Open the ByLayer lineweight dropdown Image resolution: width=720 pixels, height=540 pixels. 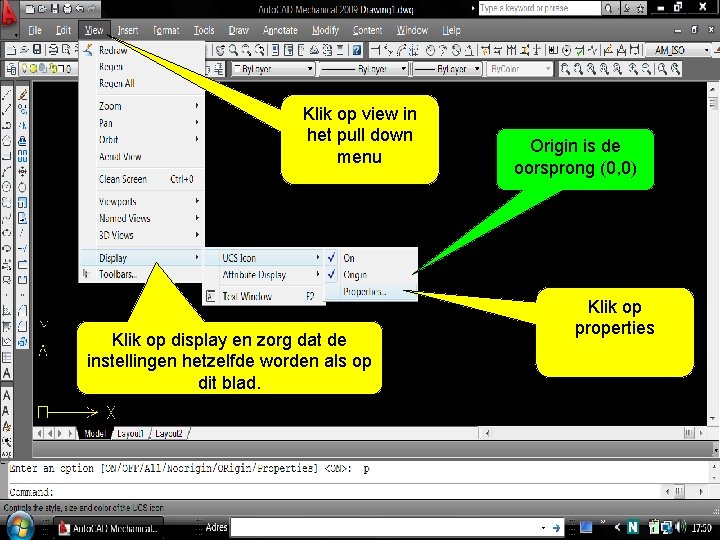(x=477, y=69)
